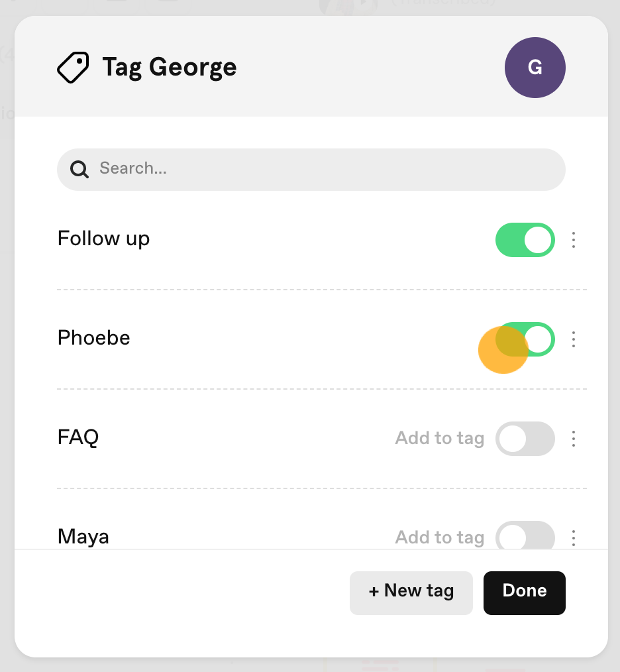Disable the Follow up tag toggle
Image resolution: width=620 pixels, height=672 pixels.
[525, 239]
